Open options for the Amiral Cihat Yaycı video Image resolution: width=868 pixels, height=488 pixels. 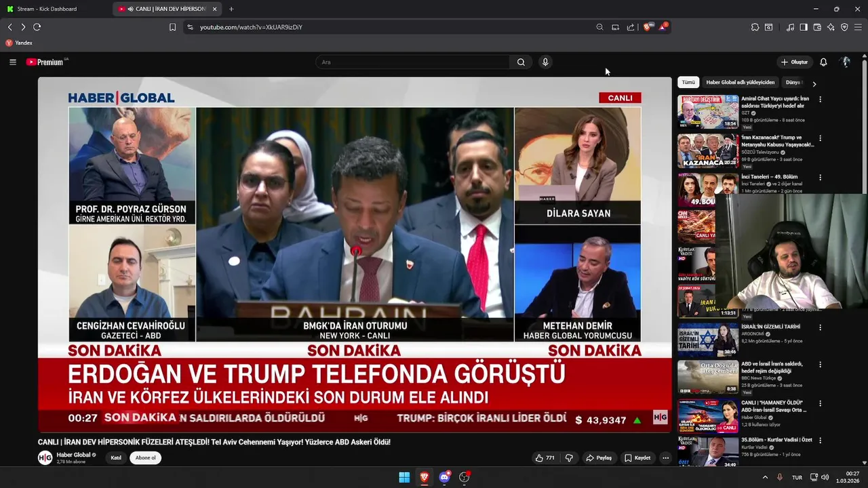[820, 99]
